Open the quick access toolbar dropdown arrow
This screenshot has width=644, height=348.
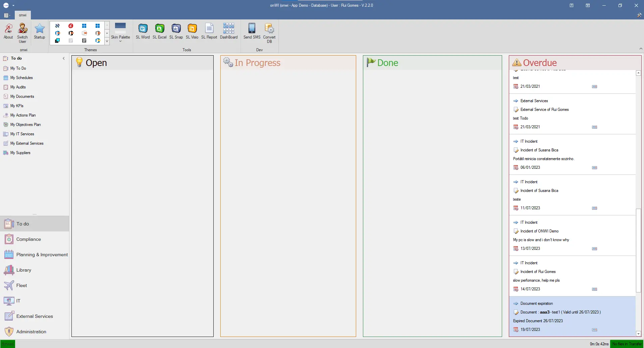pyautogui.click(x=13, y=5)
